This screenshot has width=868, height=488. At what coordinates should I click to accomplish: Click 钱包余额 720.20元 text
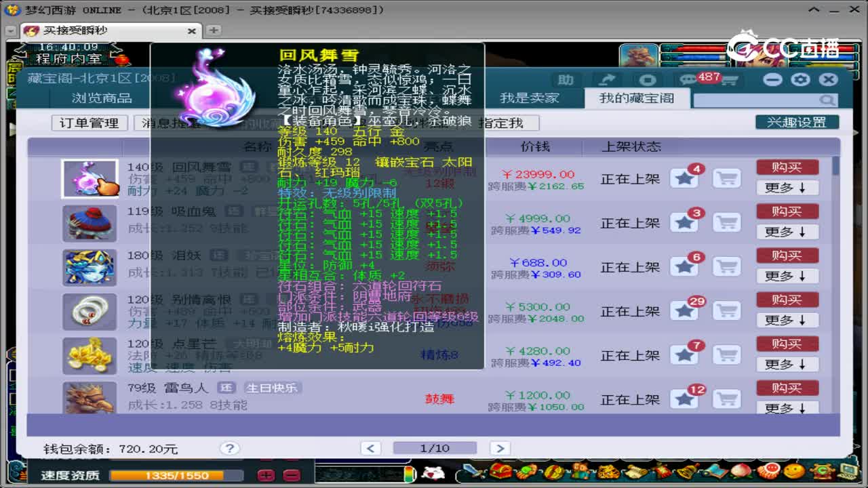coord(111,449)
